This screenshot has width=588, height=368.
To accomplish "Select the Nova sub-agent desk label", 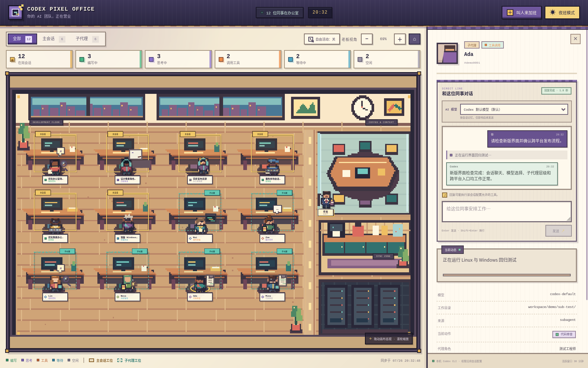I will pyautogui.click(x=128, y=297).
